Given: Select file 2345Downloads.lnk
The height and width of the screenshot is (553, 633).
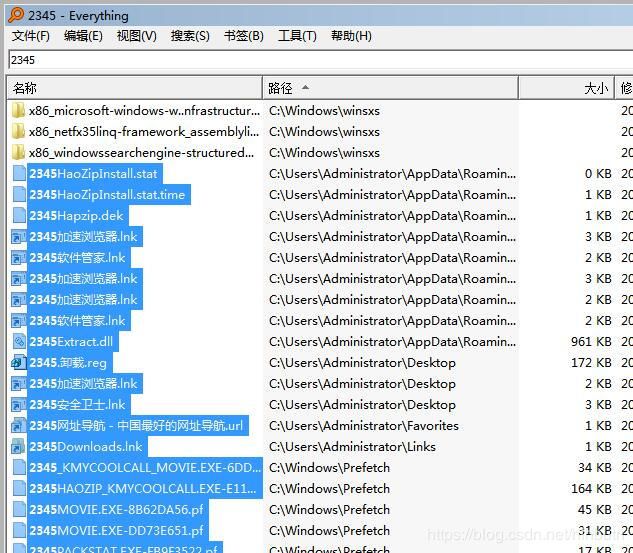Looking at the screenshot, I should 86,446.
